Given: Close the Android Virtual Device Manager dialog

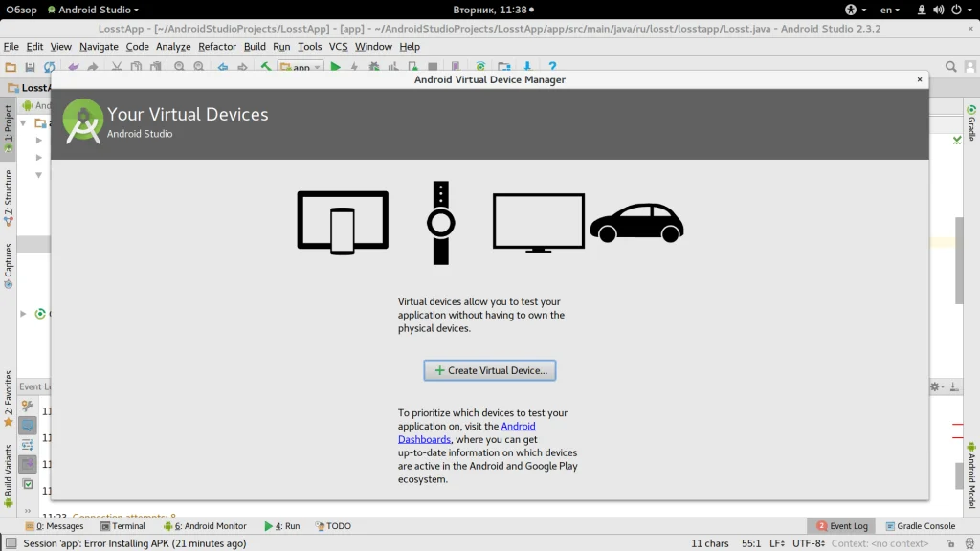Looking at the screenshot, I should [920, 79].
